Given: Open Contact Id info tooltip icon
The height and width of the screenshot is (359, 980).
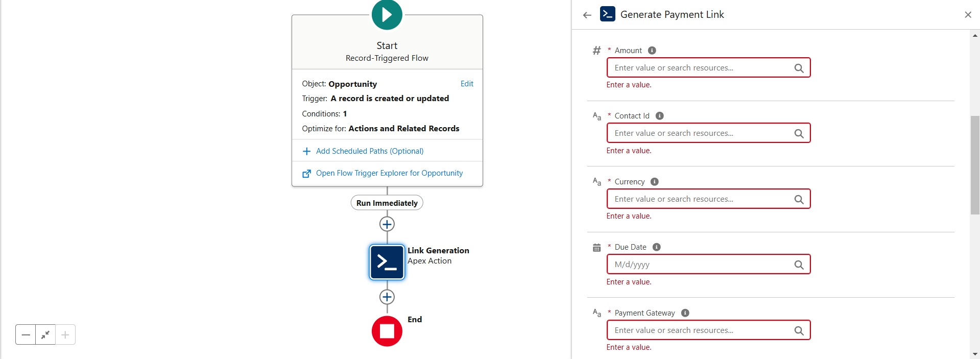Looking at the screenshot, I should 660,116.
